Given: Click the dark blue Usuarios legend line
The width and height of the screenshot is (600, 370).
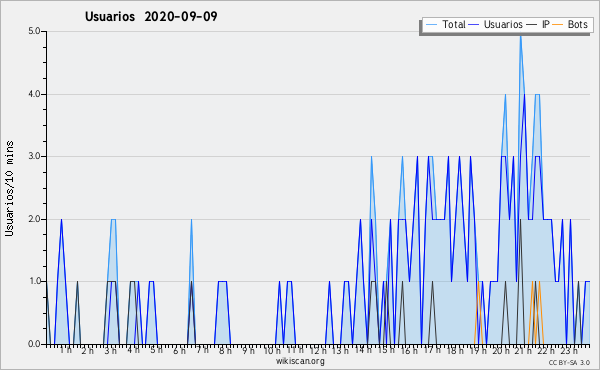Looking at the screenshot, I should pos(474,25).
